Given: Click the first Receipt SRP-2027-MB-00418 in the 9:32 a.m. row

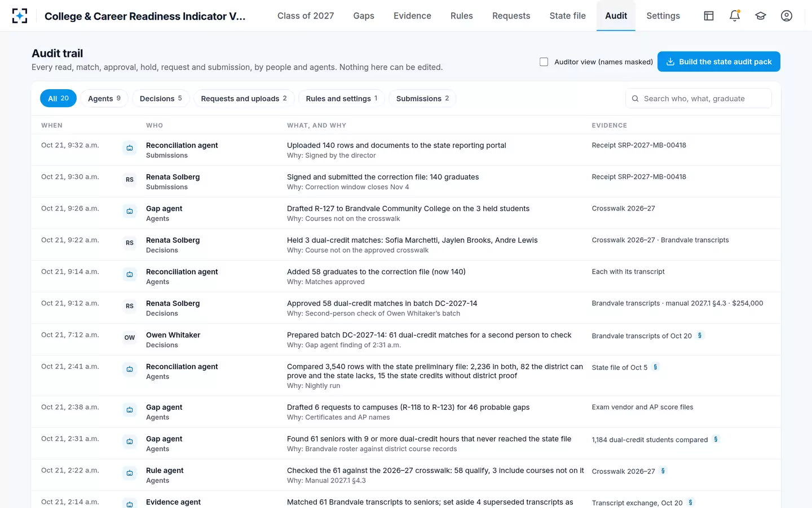Looking at the screenshot, I should tap(639, 145).
